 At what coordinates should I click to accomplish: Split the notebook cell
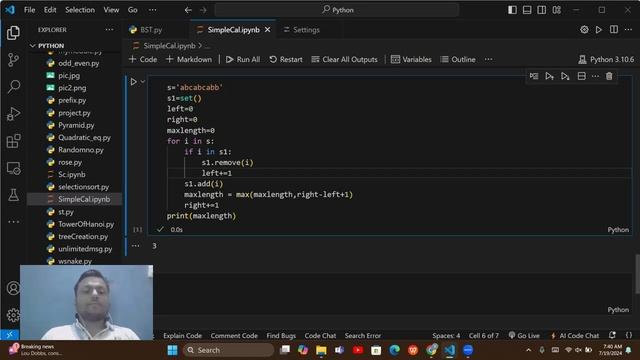(x=581, y=76)
